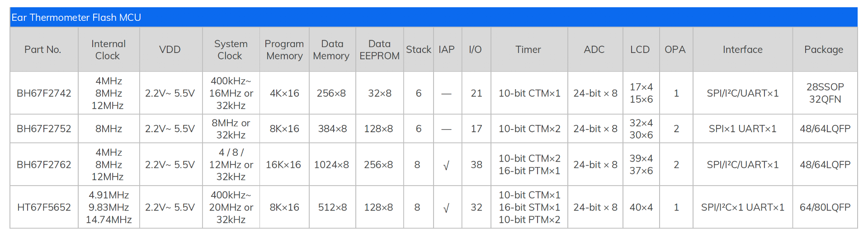
Task: Select the BH67F2762 part number
Action: (x=44, y=165)
